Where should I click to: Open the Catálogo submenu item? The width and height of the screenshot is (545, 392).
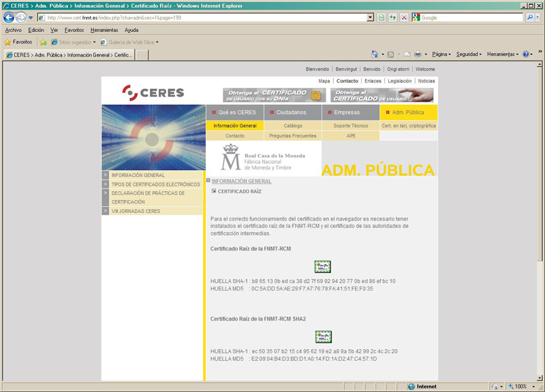[293, 126]
